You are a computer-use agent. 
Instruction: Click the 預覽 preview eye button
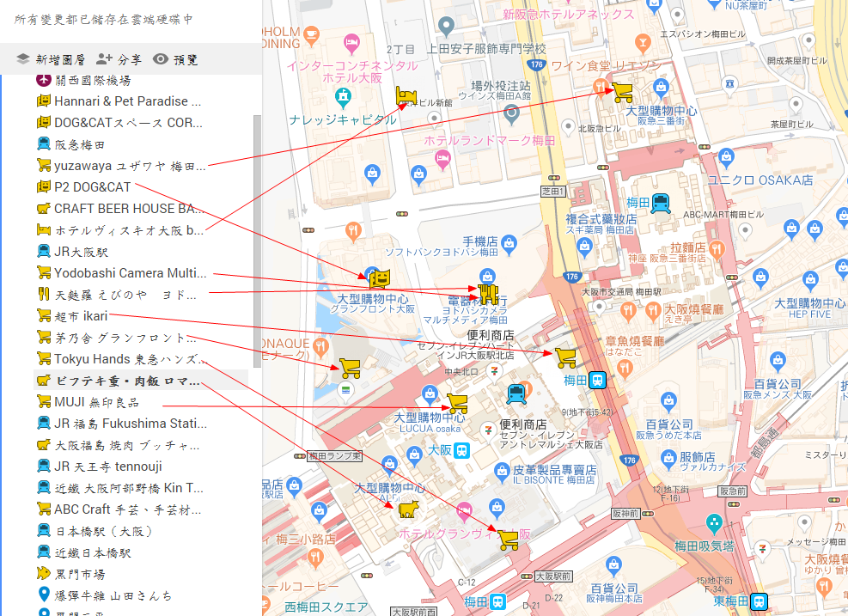(x=175, y=59)
